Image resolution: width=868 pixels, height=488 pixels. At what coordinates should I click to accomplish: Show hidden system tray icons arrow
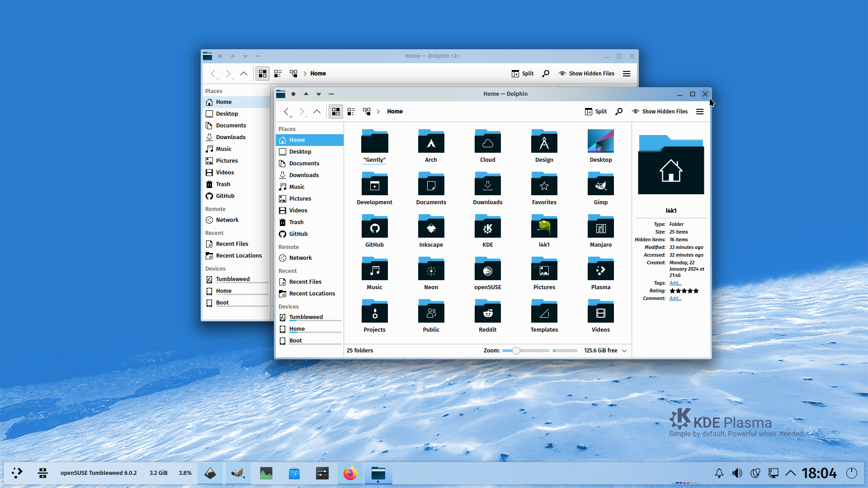791,473
